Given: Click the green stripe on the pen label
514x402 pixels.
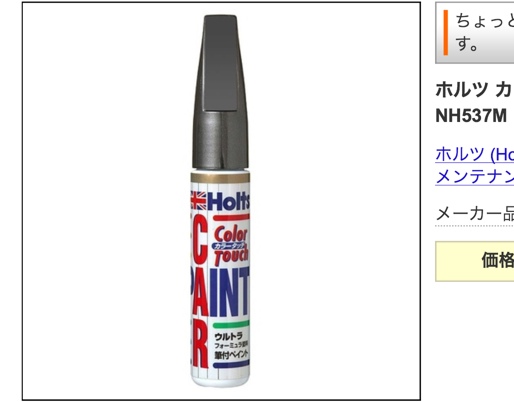Looking at the screenshot, I should click(x=231, y=324).
